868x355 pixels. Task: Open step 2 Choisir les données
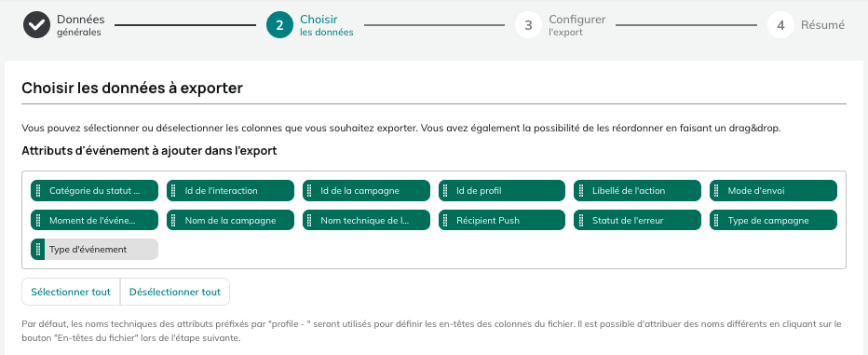tap(310, 25)
